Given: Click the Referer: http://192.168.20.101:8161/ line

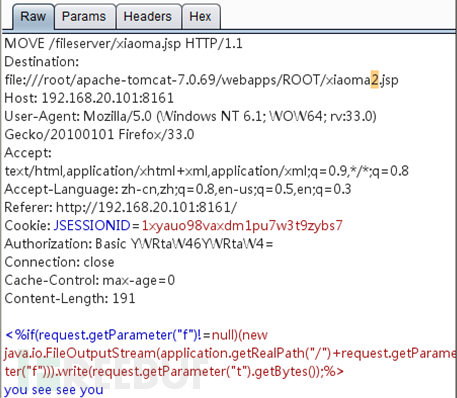Looking at the screenshot, I should click(x=121, y=208).
